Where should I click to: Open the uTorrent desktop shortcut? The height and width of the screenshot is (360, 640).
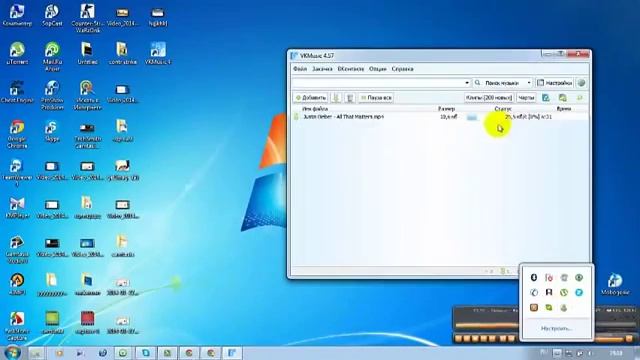17,53
